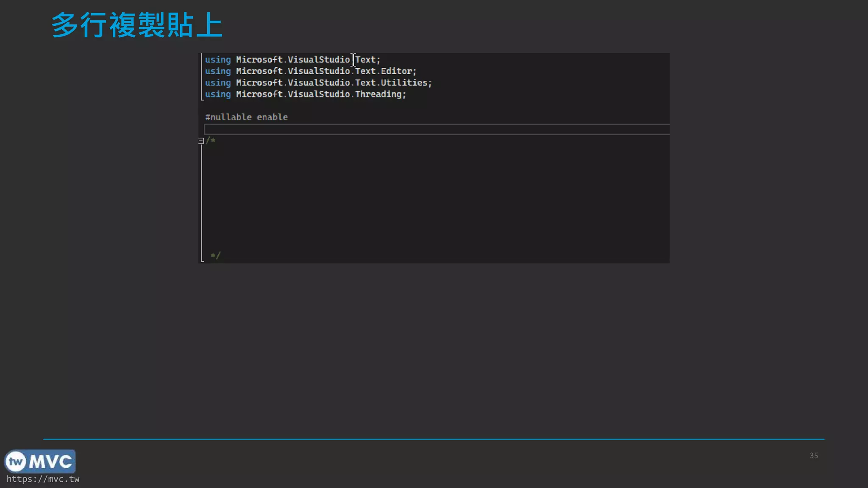
Task: Click the twMVC logo
Action: [x=40, y=461]
